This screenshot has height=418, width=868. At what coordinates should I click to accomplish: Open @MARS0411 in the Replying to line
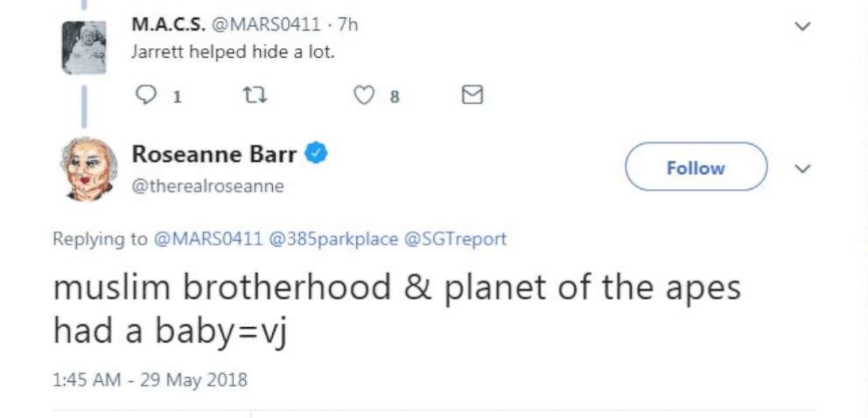[x=208, y=239]
